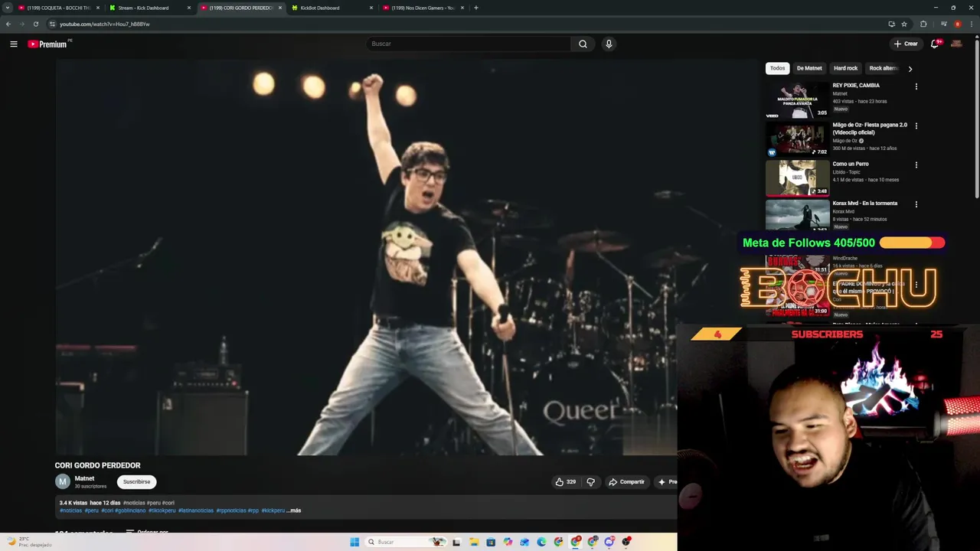Open Chrome three-dot menu
Screen dimensions: 980x551
click(971, 24)
